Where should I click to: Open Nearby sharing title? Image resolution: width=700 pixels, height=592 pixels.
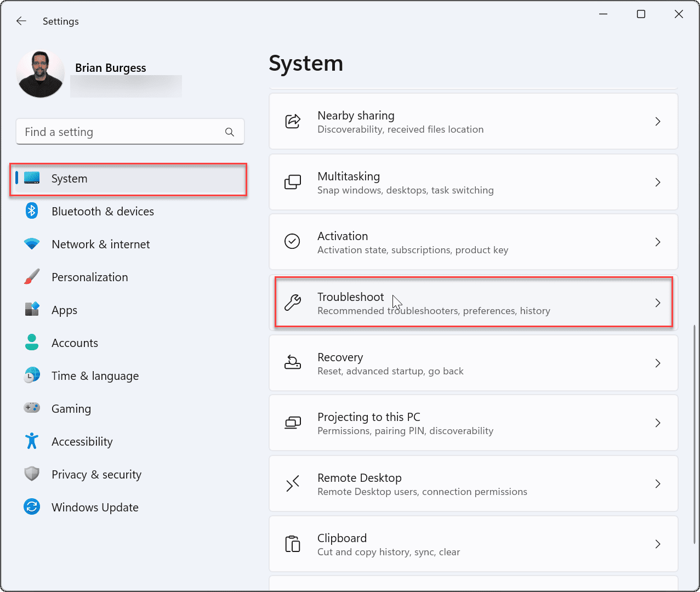click(356, 116)
